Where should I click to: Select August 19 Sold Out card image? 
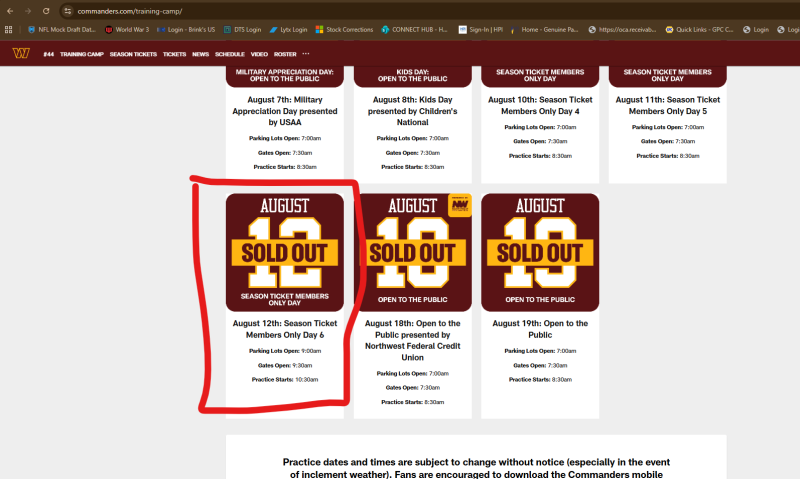[x=540, y=252]
